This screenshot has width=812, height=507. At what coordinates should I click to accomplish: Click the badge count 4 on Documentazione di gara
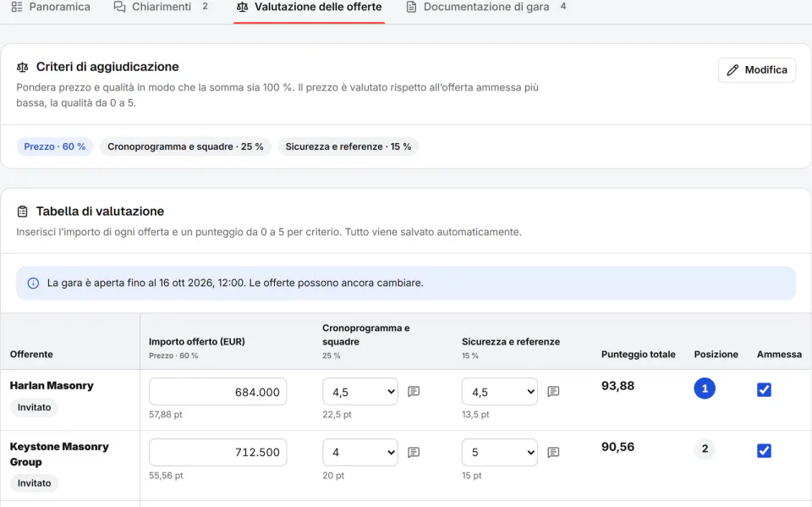click(x=563, y=7)
